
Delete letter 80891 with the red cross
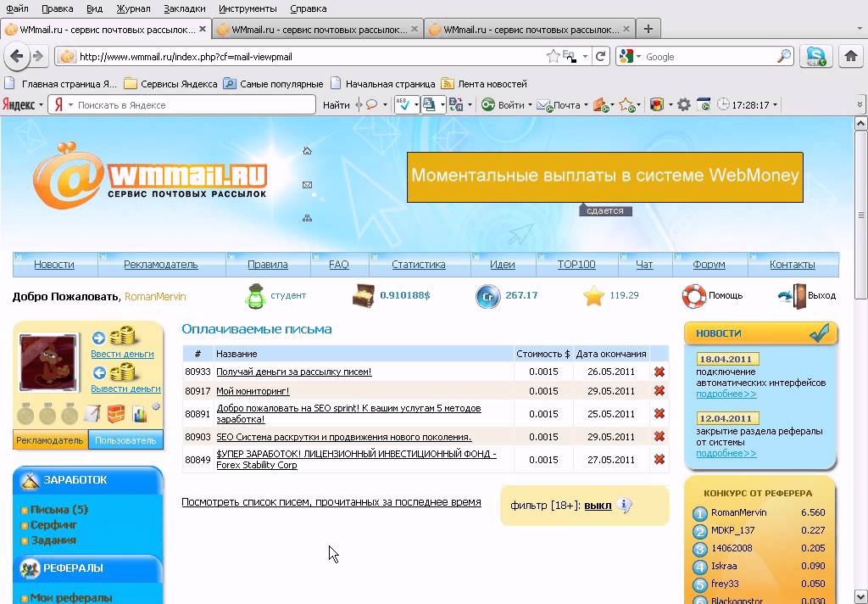(x=659, y=413)
